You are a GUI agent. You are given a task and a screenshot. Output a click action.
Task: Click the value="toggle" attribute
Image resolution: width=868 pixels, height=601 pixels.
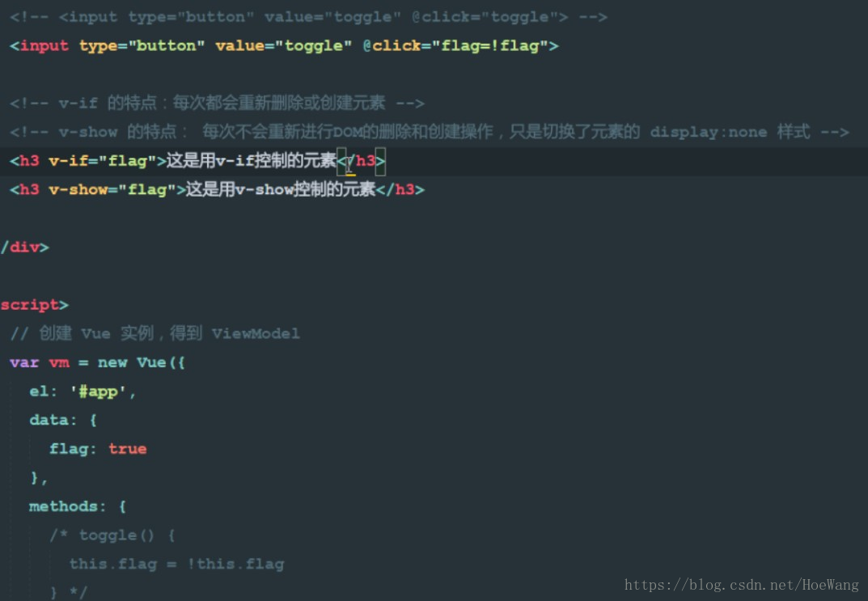click(283, 45)
